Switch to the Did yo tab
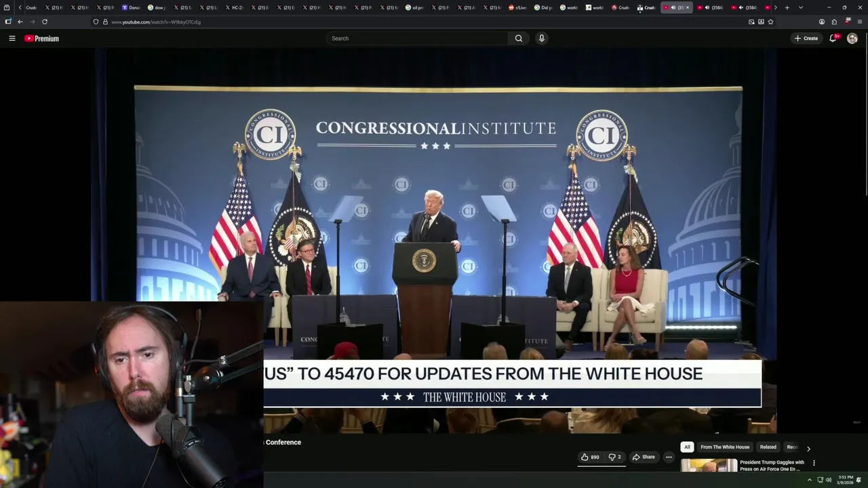Image resolution: width=868 pixels, height=488 pixels. [x=542, y=7]
